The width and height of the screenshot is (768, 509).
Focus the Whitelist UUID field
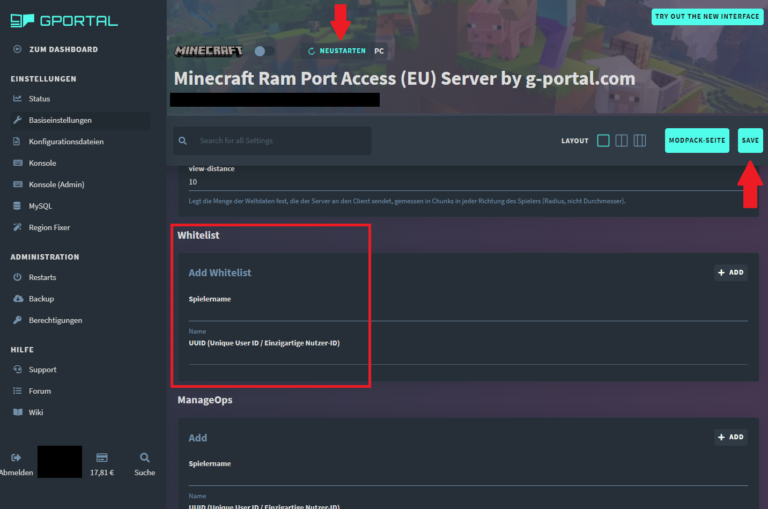click(468, 356)
